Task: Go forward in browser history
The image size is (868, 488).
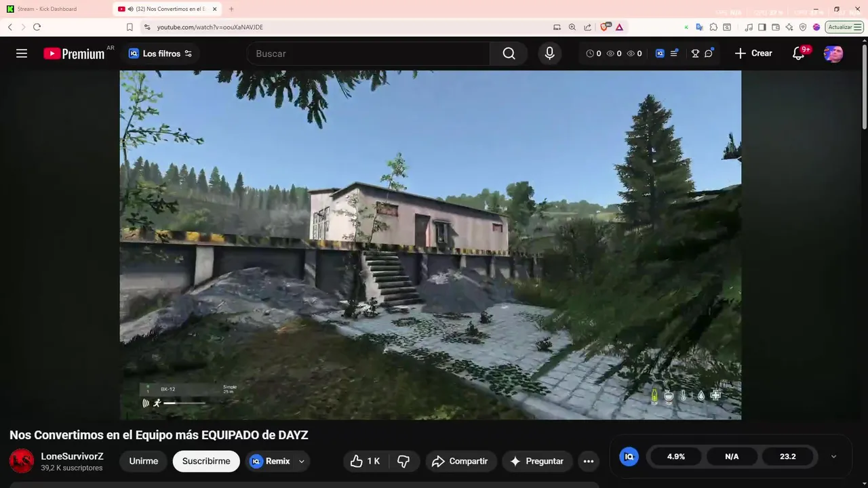Action: [23, 27]
